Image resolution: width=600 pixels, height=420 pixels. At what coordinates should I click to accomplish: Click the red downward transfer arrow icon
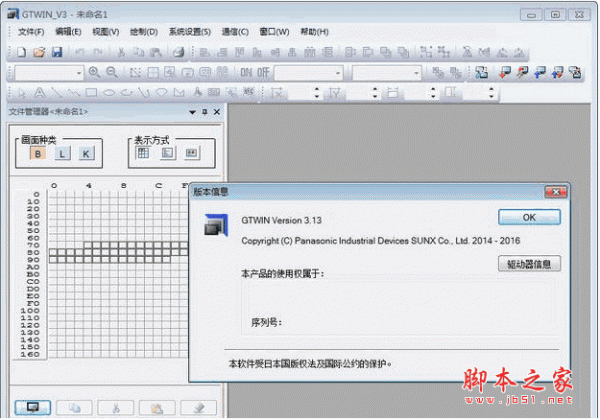[x=505, y=72]
